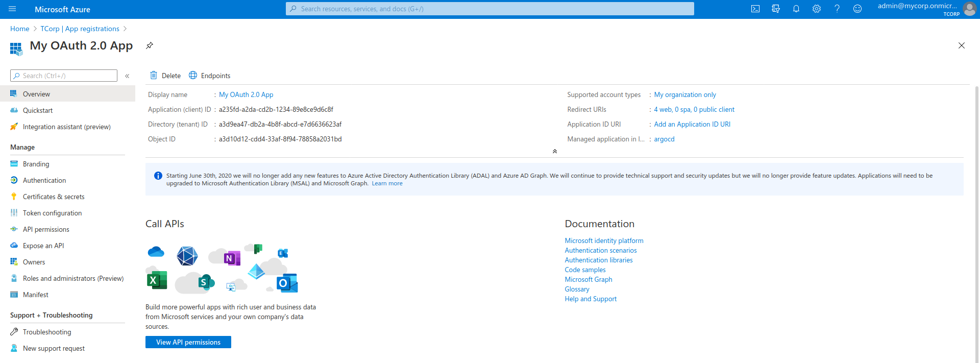Click the Owners icon in sidebar
The height and width of the screenshot is (363, 980).
[14, 262]
